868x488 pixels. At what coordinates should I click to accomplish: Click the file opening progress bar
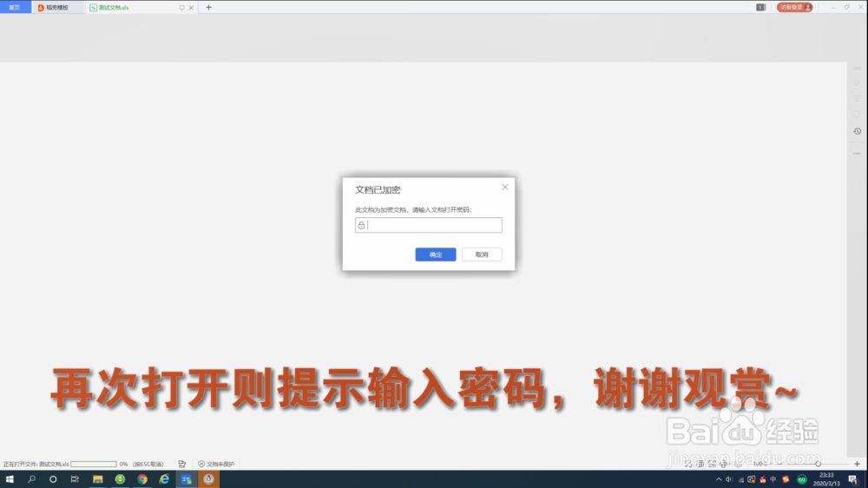tap(94, 465)
